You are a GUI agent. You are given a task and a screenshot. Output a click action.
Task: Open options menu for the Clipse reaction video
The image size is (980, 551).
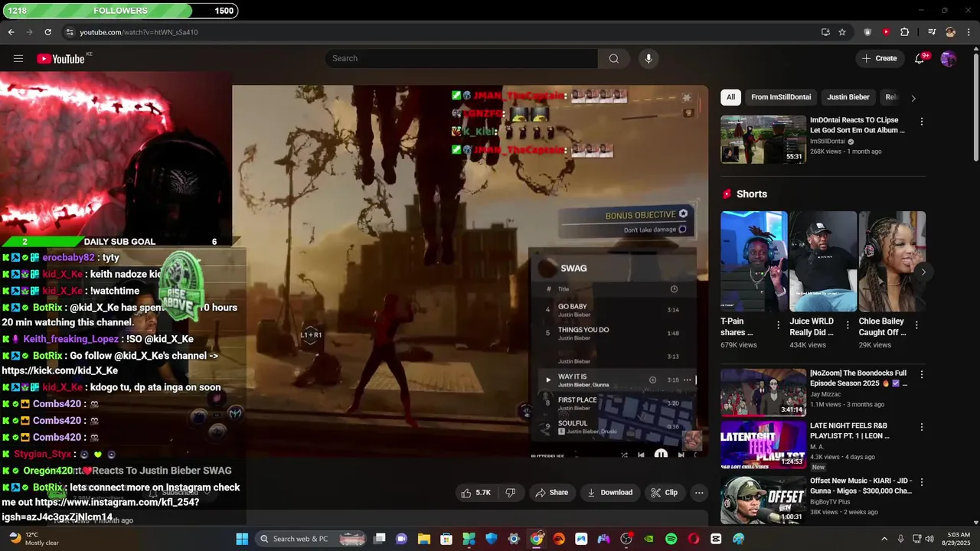coord(922,122)
